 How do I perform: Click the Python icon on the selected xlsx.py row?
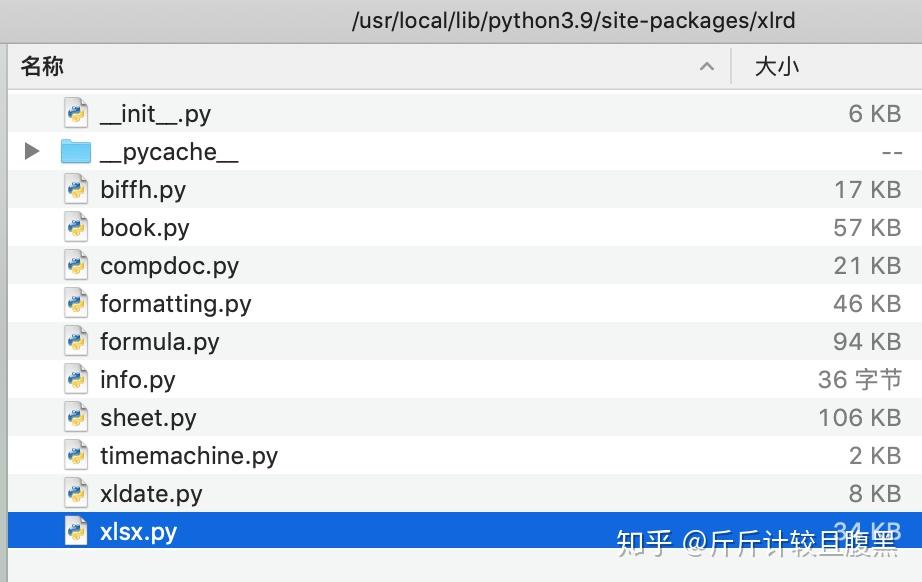coord(76,531)
